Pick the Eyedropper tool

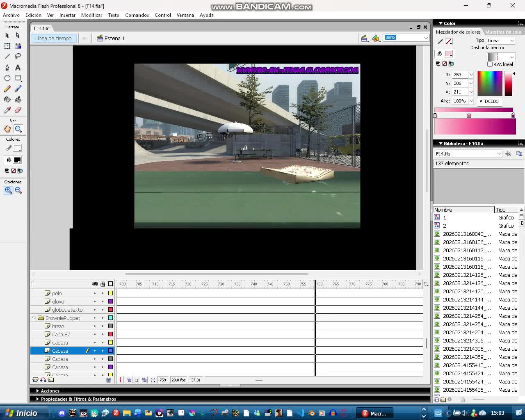click(x=7, y=110)
